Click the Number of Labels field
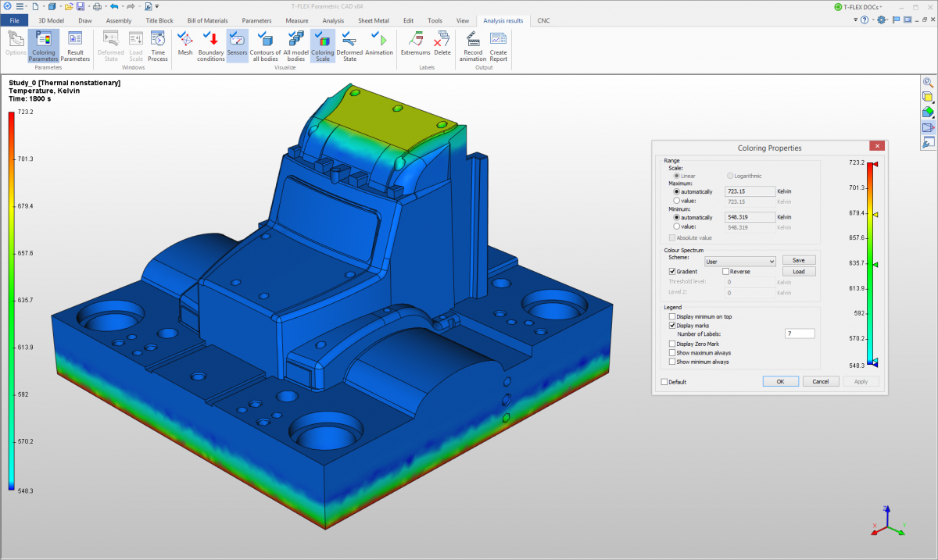This screenshot has height=560, width=938. 800,334
